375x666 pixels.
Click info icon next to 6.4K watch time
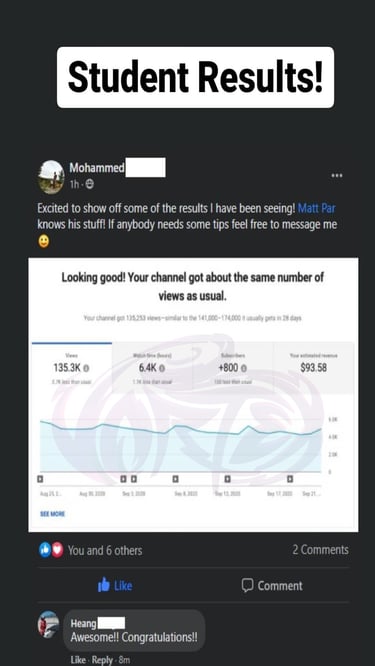point(162,368)
